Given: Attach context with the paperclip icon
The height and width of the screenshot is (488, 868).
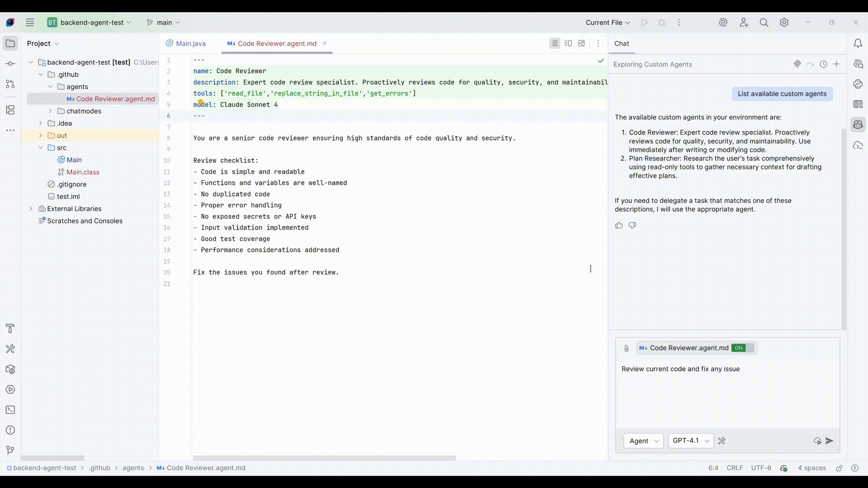Looking at the screenshot, I should click(626, 348).
